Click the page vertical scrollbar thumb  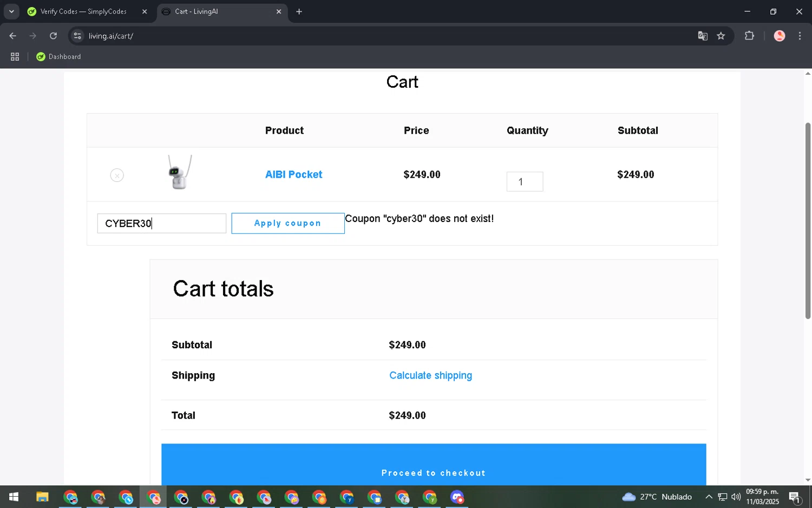coord(808,221)
